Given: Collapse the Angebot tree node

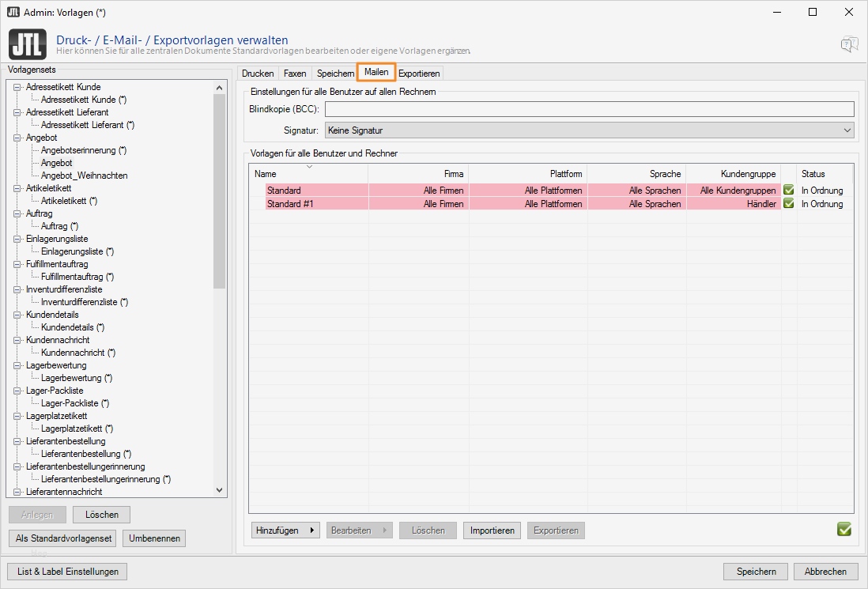Looking at the screenshot, I should pyautogui.click(x=17, y=138).
